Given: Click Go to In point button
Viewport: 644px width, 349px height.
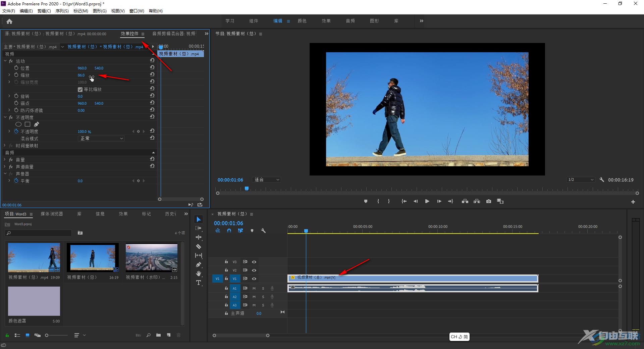Looking at the screenshot, I should click(x=404, y=201).
